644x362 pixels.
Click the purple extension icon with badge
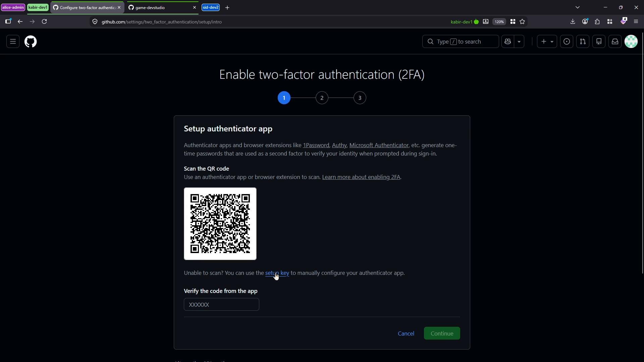[x=623, y=21]
